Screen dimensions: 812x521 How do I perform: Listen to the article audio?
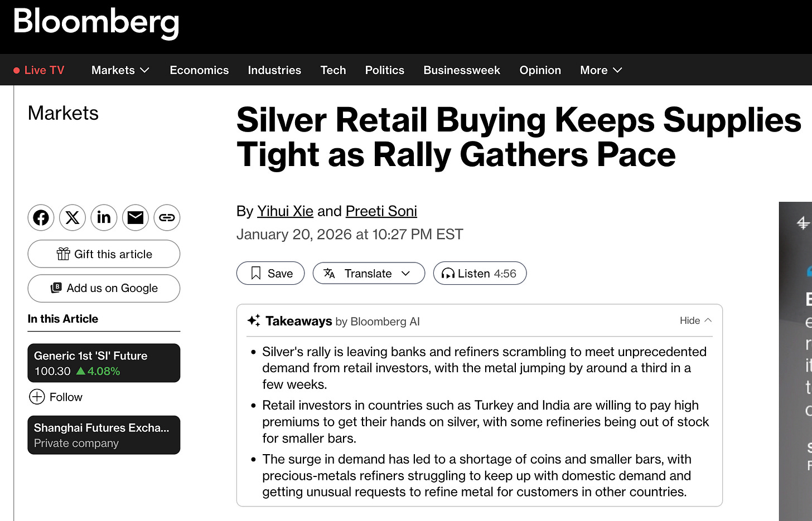click(480, 273)
